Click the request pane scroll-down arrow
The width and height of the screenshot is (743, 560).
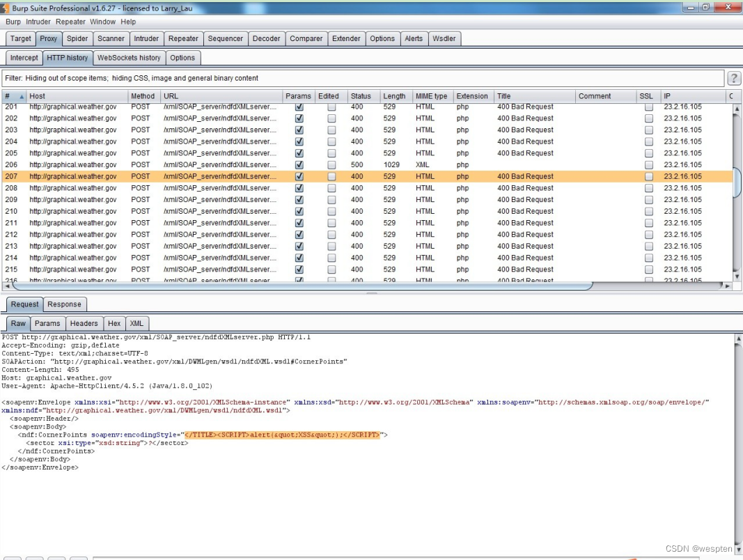(x=738, y=550)
